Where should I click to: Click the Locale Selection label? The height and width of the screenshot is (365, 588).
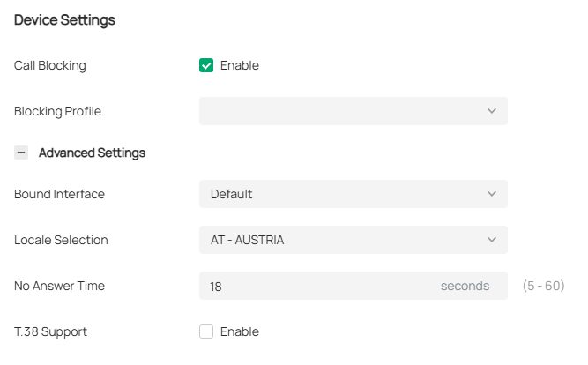click(61, 240)
